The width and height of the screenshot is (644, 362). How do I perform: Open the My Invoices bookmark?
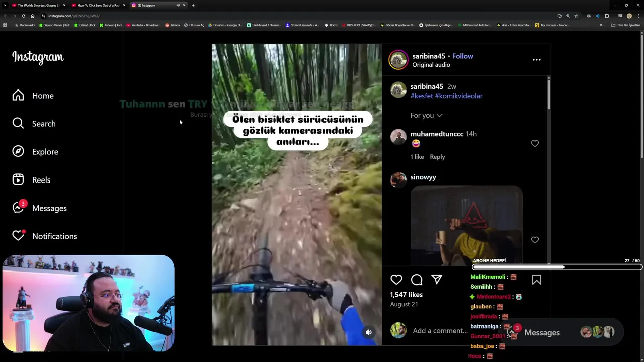(552, 25)
